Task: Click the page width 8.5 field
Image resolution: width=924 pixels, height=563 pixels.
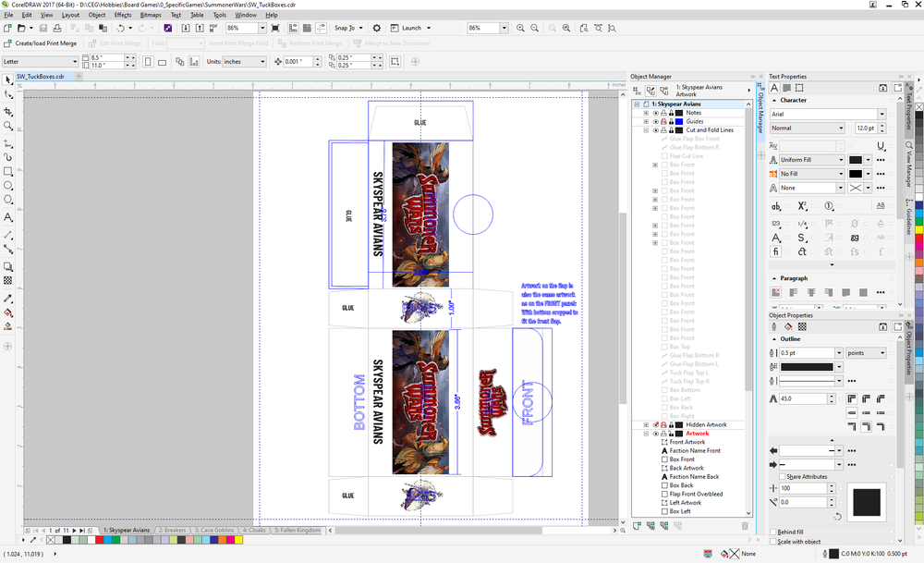Action: (106, 57)
